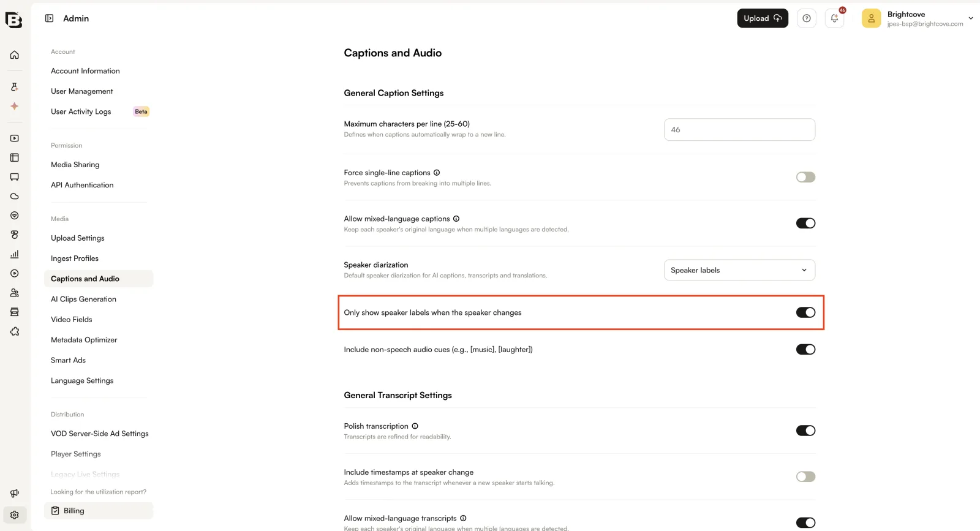This screenshot has width=980, height=531.
Task: Expand the Brightcove account menu chevron
Action: coord(971,18)
